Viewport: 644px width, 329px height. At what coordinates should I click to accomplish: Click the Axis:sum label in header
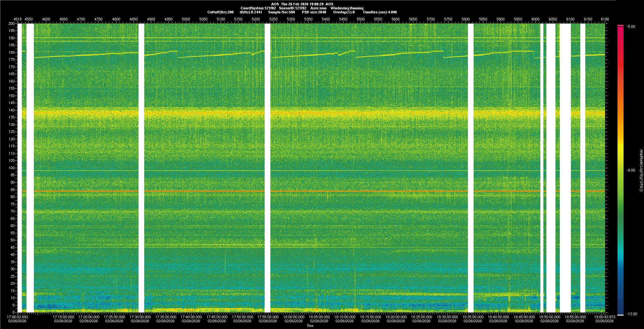318,8
